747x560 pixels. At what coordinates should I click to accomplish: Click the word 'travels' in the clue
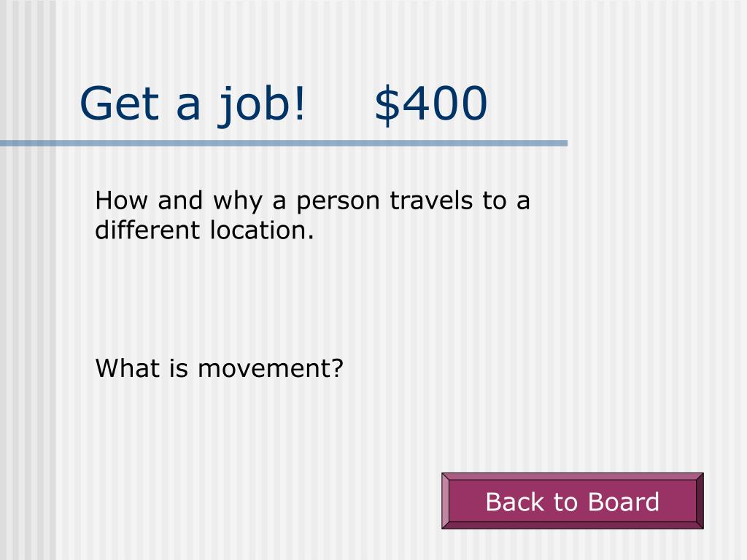(x=431, y=200)
